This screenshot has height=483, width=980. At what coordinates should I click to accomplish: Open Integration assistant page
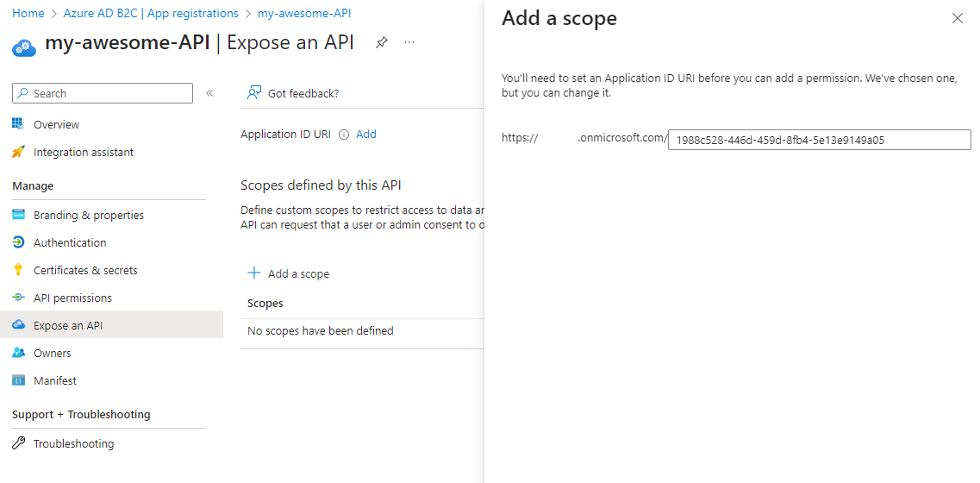[x=83, y=152]
